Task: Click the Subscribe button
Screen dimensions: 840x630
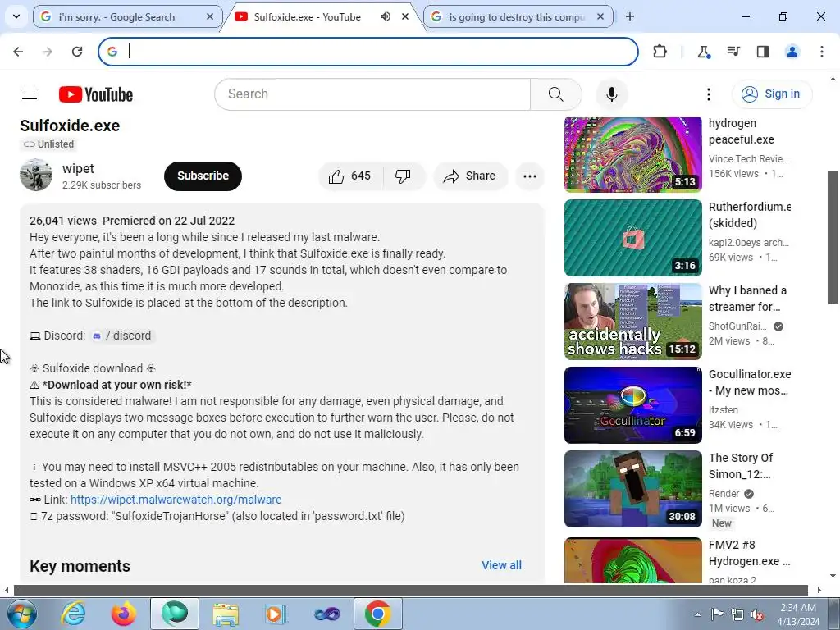Action: point(203,176)
